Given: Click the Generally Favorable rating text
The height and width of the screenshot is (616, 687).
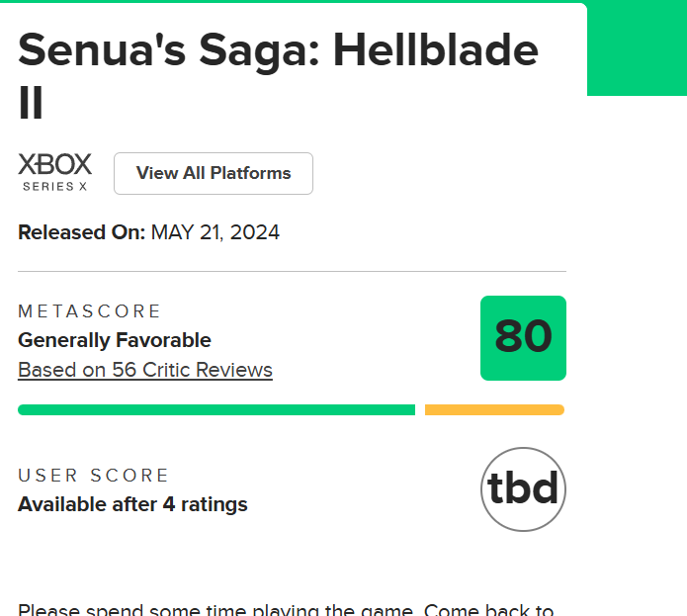Looking at the screenshot, I should [x=115, y=340].
